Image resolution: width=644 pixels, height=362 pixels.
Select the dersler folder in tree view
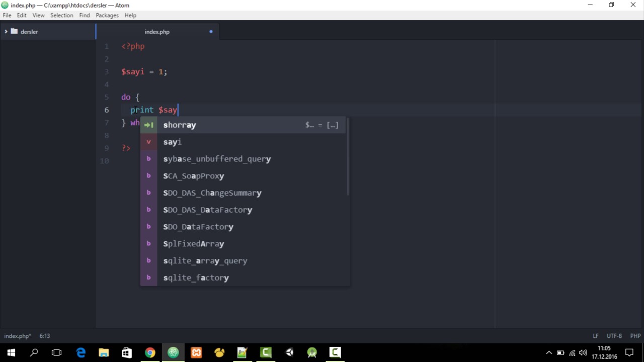click(29, 32)
